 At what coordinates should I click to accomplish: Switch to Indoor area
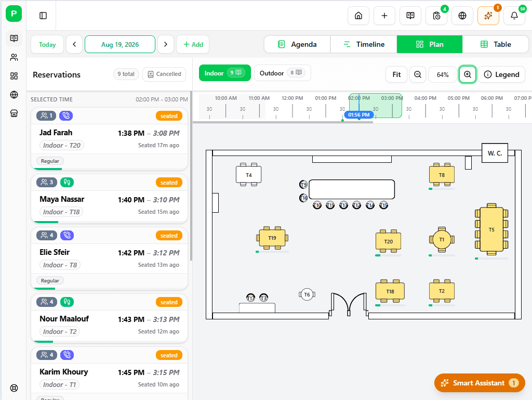[x=224, y=73]
